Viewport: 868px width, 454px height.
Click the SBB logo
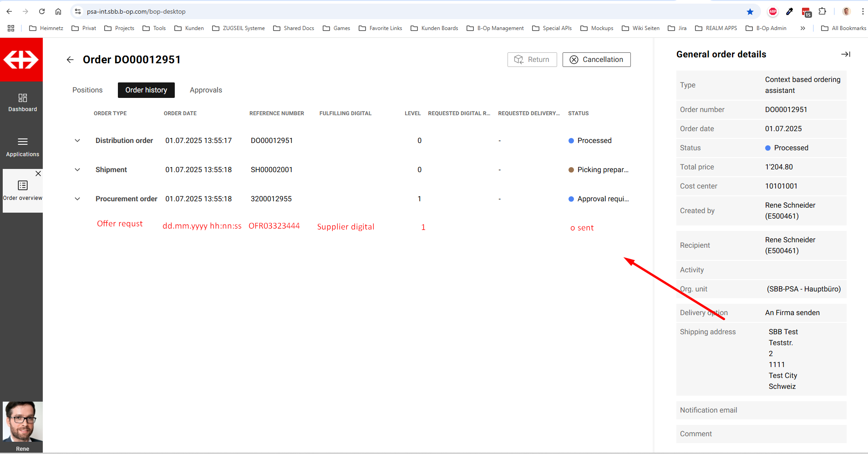point(21,60)
